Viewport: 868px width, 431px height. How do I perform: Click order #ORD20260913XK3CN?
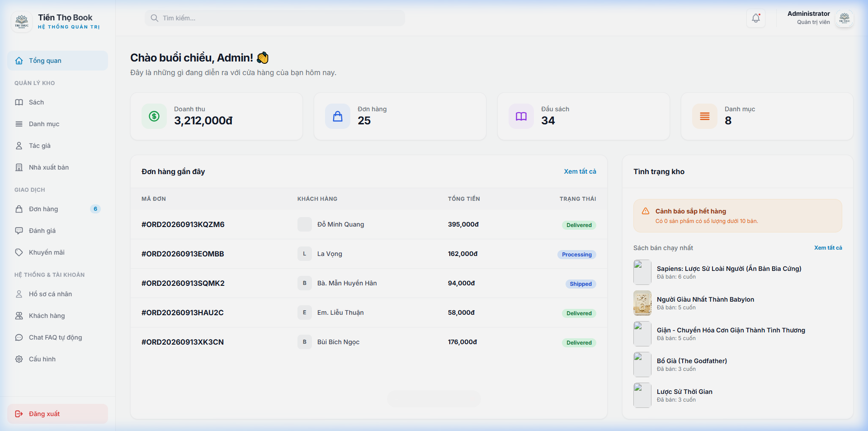point(183,342)
